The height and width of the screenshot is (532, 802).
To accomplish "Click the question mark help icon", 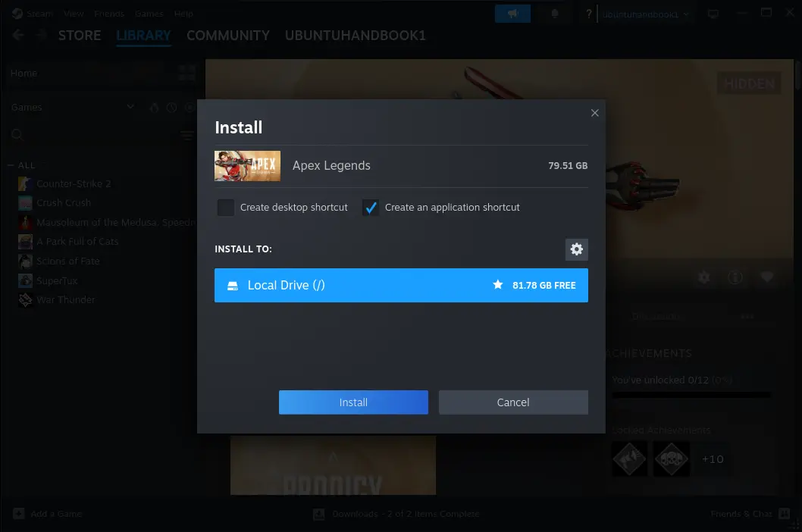I will click(x=589, y=14).
